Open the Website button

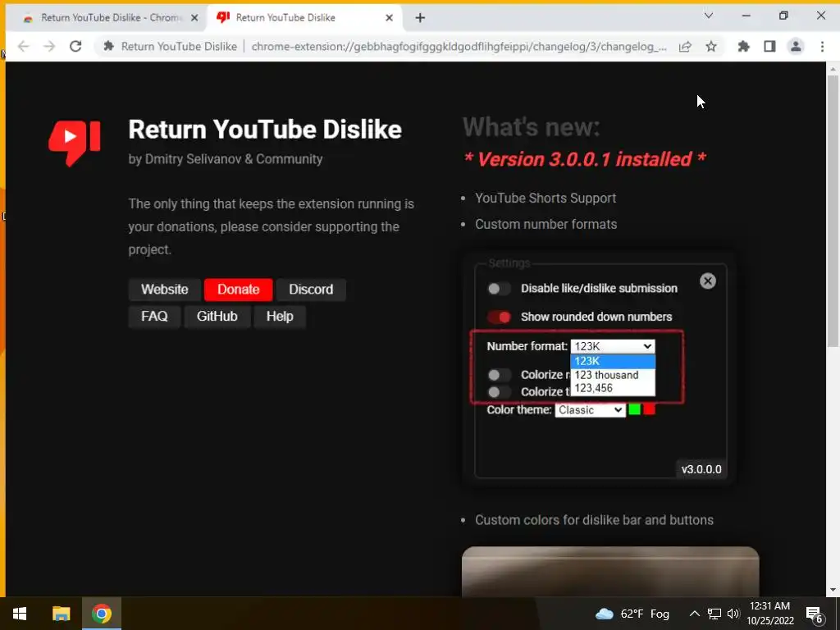(164, 290)
